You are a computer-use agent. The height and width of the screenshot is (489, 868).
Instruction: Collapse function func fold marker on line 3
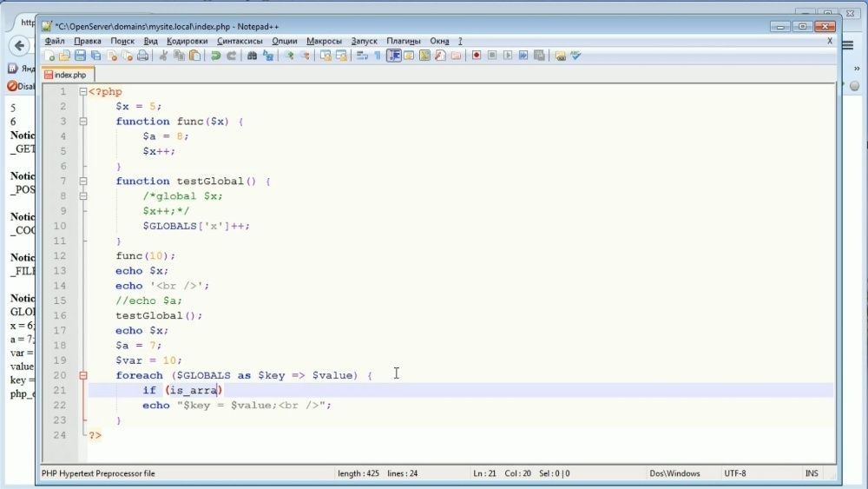pos(83,122)
